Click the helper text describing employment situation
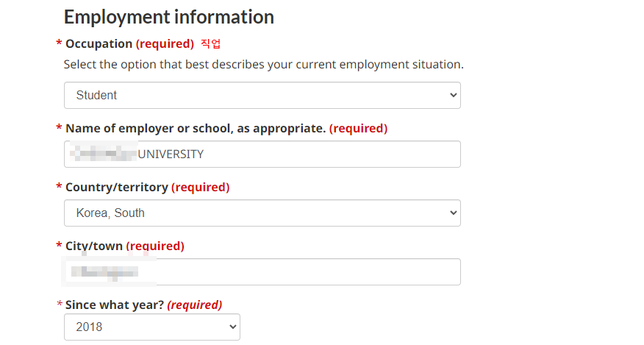This screenshot has width=644, height=345. point(263,65)
